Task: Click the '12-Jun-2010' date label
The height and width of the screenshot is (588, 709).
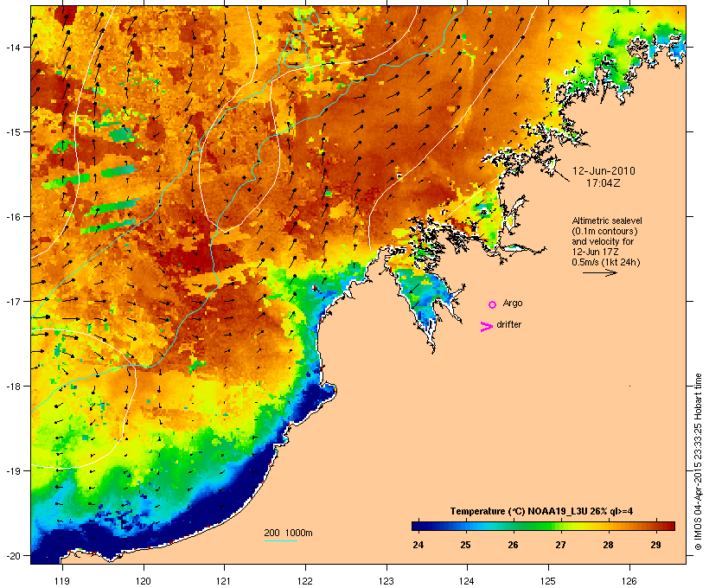Action: (604, 171)
